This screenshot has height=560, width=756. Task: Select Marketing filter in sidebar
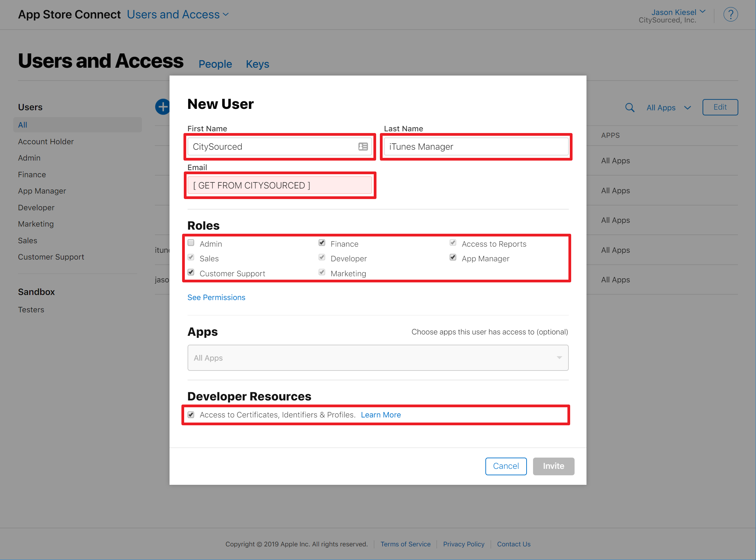click(36, 224)
